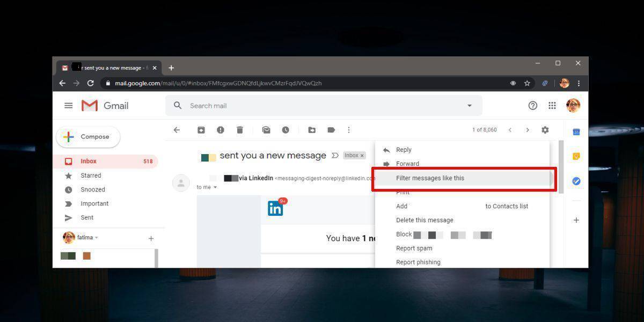Screen dimensions: 644x322
Task: Open the Gmail main menu hamburger
Action: pos(69,106)
